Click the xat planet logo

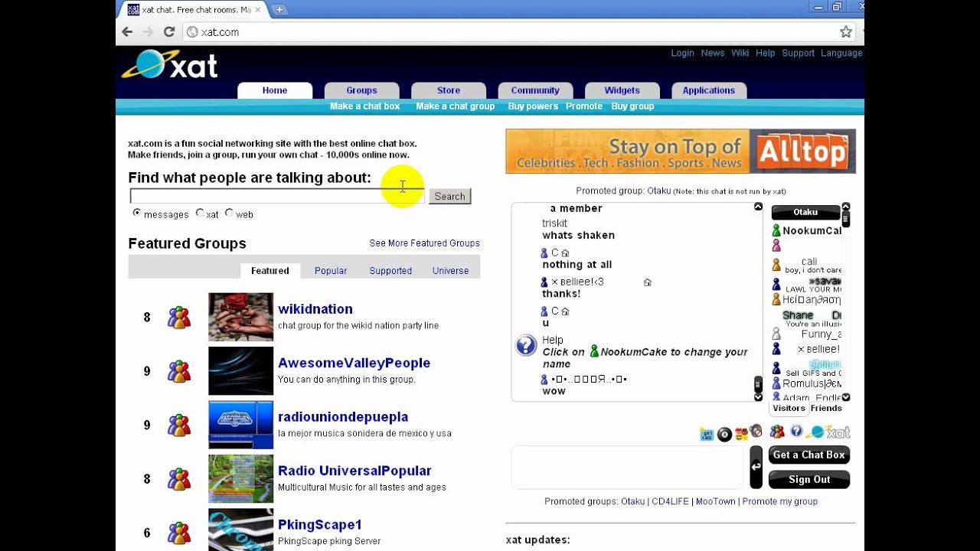169,64
